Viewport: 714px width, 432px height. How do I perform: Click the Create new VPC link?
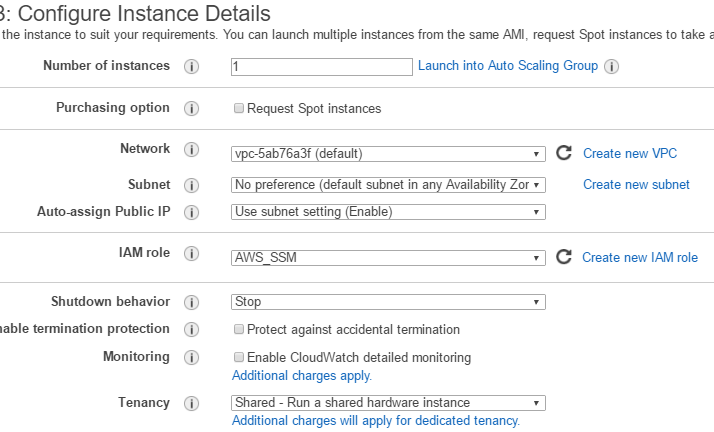630,153
